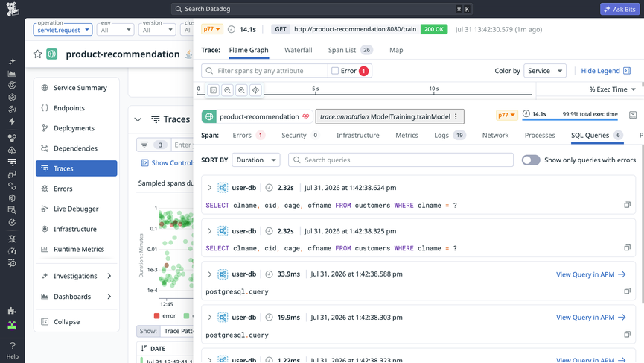Switch to the Map tab

[x=396, y=50]
